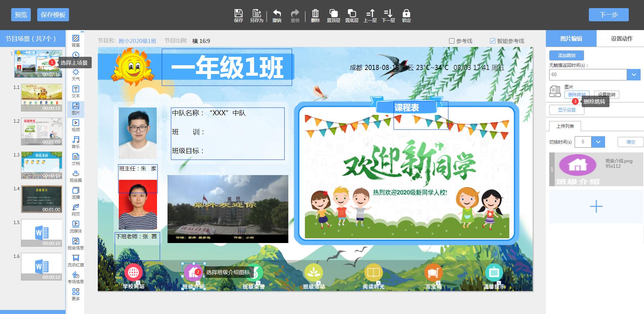Click the 添加跳转 add jump button

566,55
